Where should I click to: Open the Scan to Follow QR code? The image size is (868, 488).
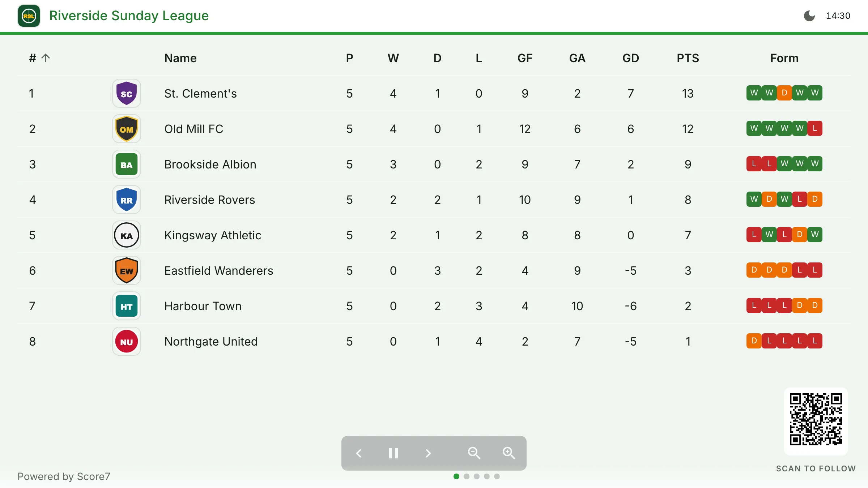(x=816, y=419)
